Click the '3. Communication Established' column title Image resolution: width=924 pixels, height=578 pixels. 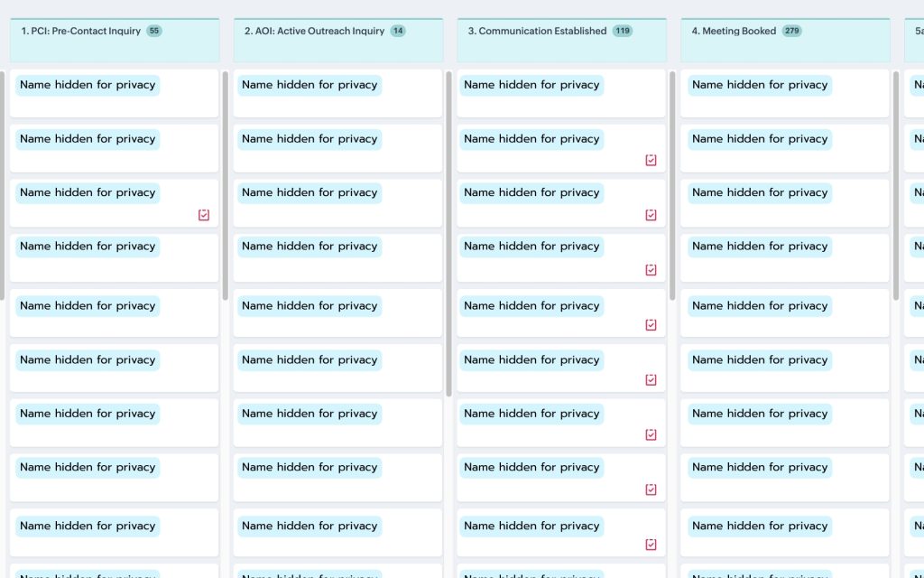[537, 31]
